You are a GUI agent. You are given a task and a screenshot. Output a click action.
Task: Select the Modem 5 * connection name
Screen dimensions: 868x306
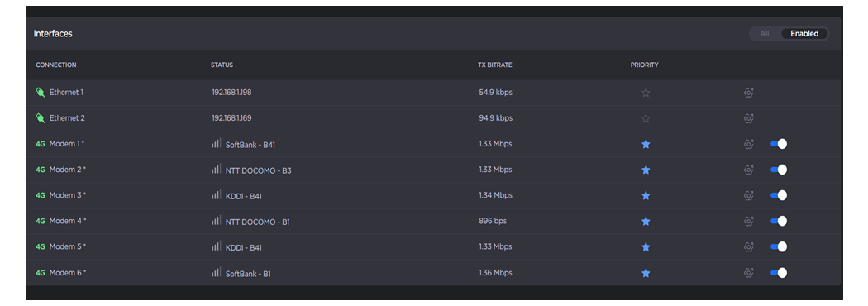(x=68, y=246)
